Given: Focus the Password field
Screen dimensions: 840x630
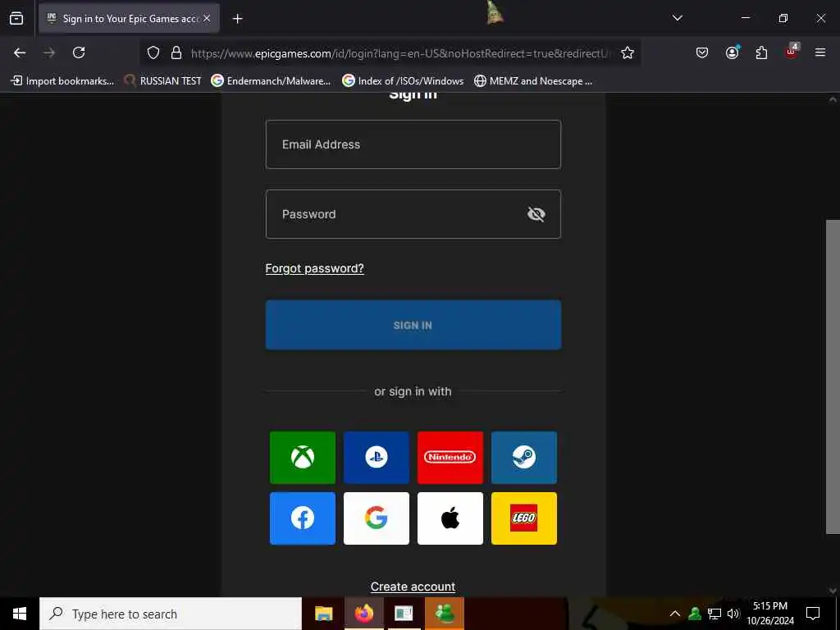Looking at the screenshot, I should (413, 214).
